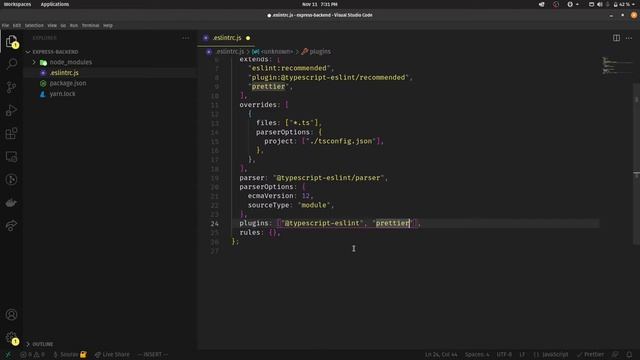Split the editor to the right
640x360 pixels.
pos(616,38)
